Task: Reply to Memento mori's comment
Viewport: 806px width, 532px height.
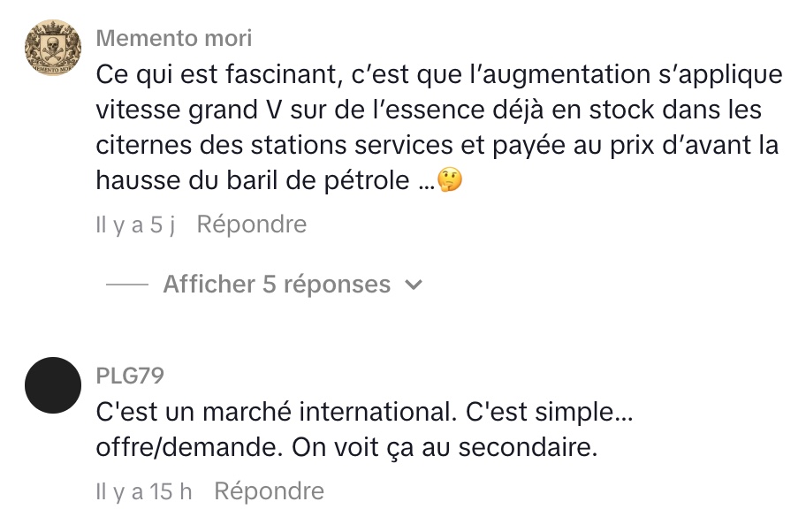Action: point(251,224)
